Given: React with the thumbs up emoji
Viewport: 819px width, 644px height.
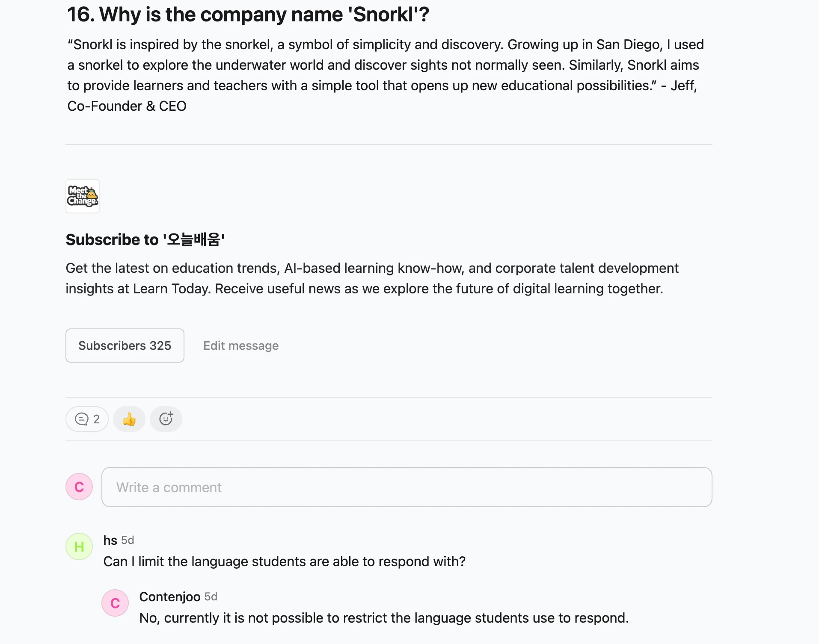Looking at the screenshot, I should (129, 419).
